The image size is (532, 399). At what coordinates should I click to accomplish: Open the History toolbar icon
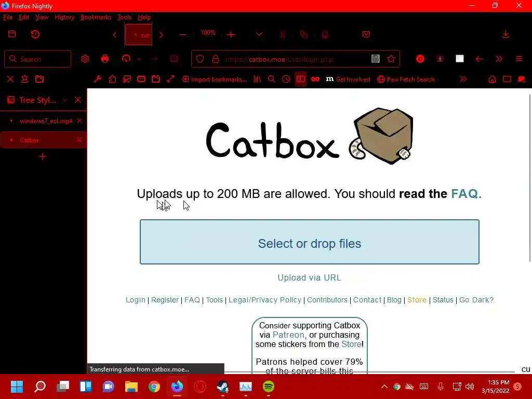pyautogui.click(x=35, y=34)
